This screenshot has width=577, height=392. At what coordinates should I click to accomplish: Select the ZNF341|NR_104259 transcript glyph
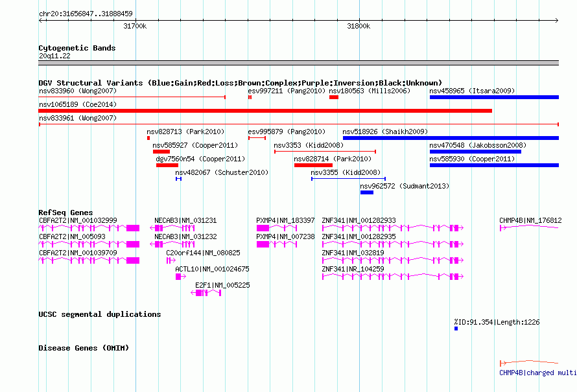click(x=393, y=277)
